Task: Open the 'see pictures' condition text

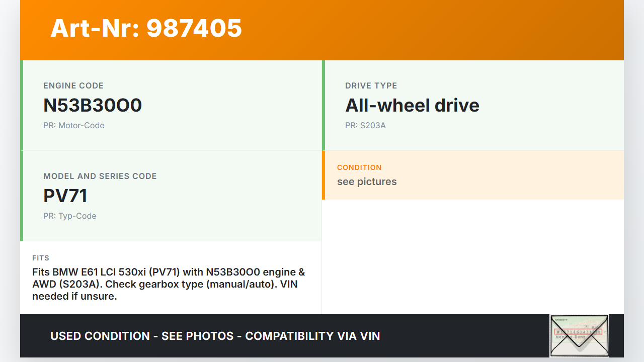Action: [367, 182]
